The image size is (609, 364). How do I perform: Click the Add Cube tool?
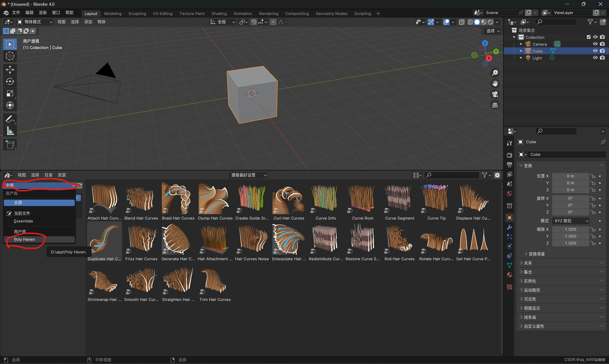tap(10, 145)
